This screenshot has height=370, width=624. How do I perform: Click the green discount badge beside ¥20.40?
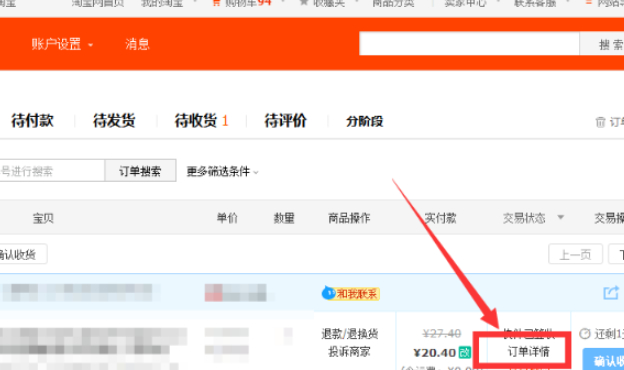[464, 352]
